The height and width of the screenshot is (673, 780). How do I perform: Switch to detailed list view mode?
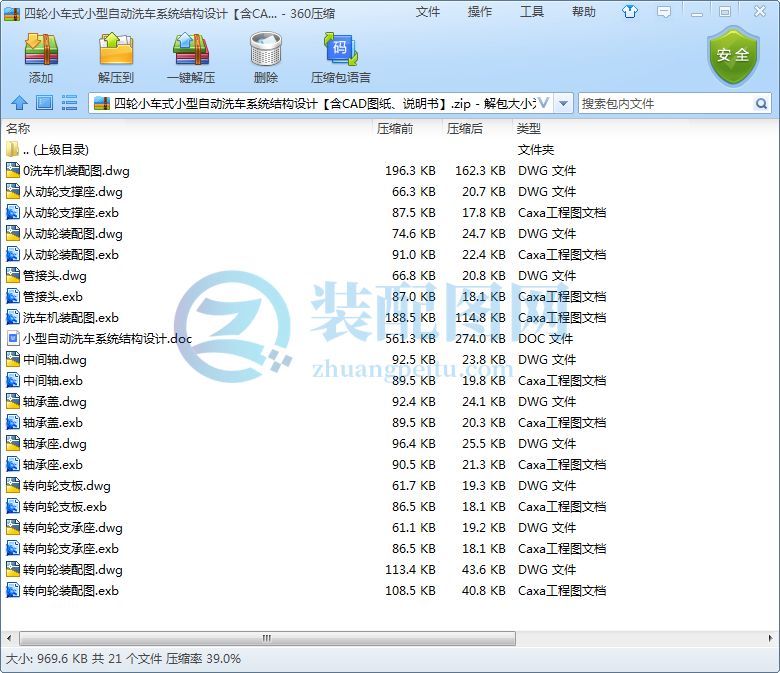69,103
